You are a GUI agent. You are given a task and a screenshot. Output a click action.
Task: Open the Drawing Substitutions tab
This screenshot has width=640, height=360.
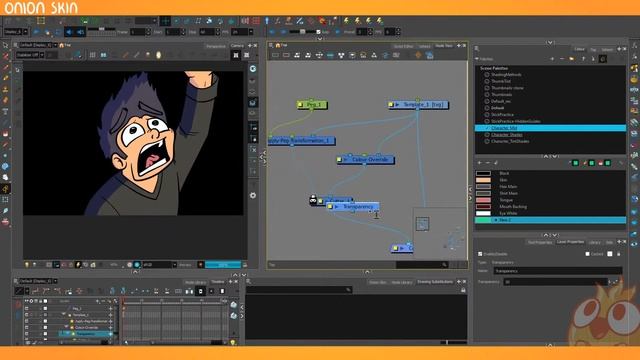[435, 282]
